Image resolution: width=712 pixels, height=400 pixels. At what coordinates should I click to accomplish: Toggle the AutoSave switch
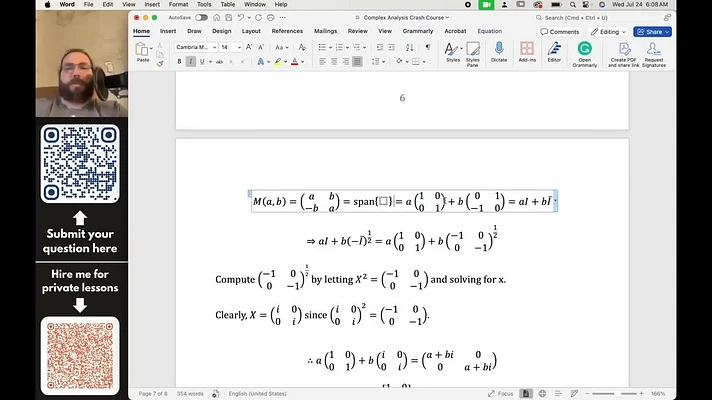coord(201,18)
